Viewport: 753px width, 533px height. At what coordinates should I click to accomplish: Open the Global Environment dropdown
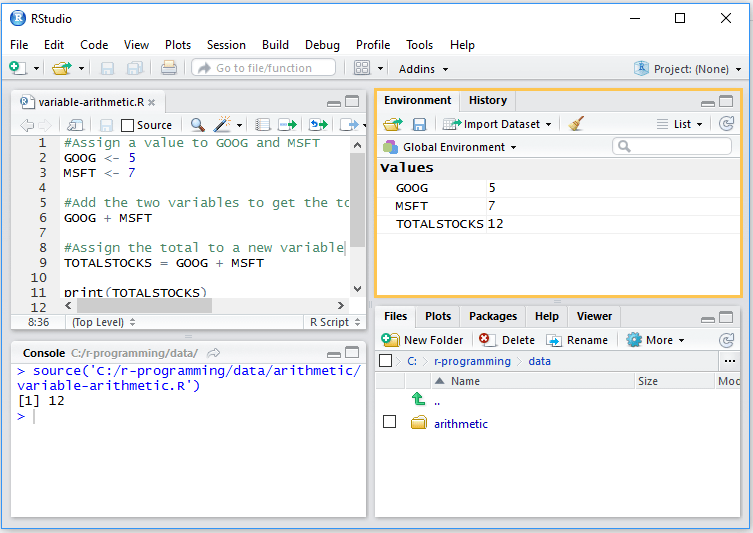point(450,147)
